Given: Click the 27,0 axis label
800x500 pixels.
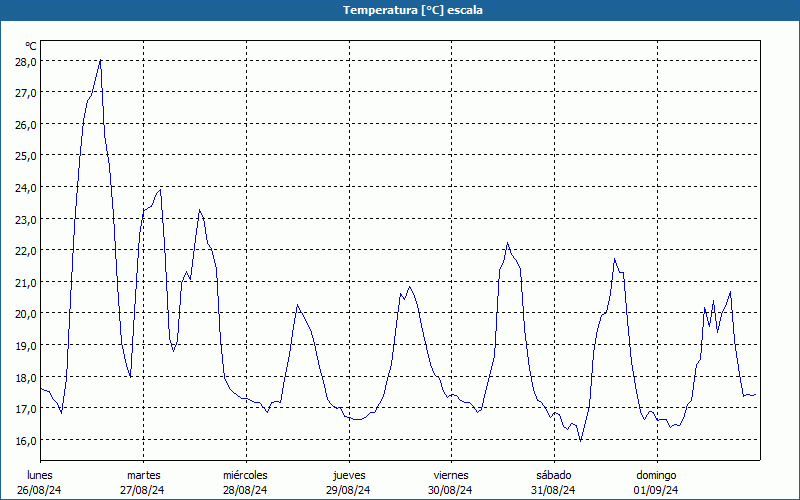Looking at the screenshot, I should pos(26,93).
